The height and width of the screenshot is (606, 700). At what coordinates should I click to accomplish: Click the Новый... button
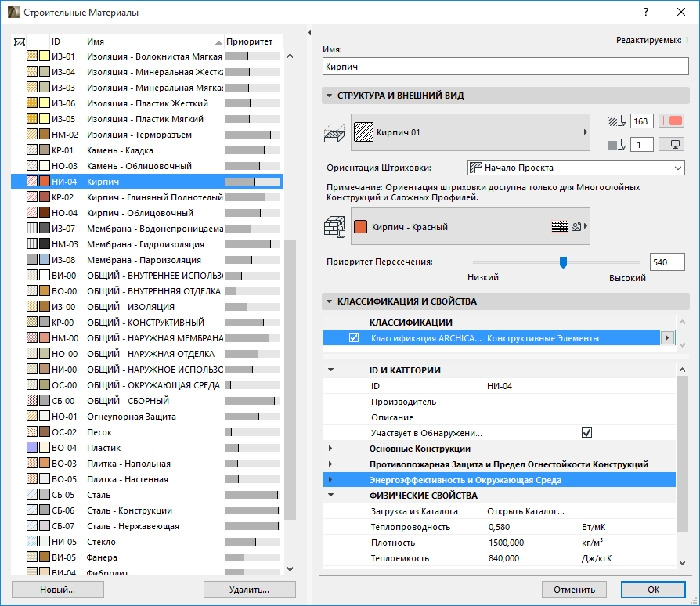[58, 590]
